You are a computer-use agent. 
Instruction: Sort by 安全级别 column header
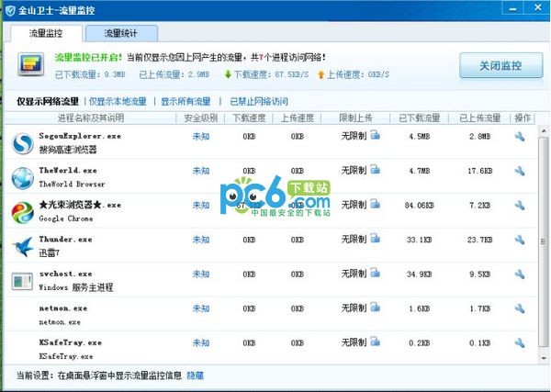pos(200,118)
